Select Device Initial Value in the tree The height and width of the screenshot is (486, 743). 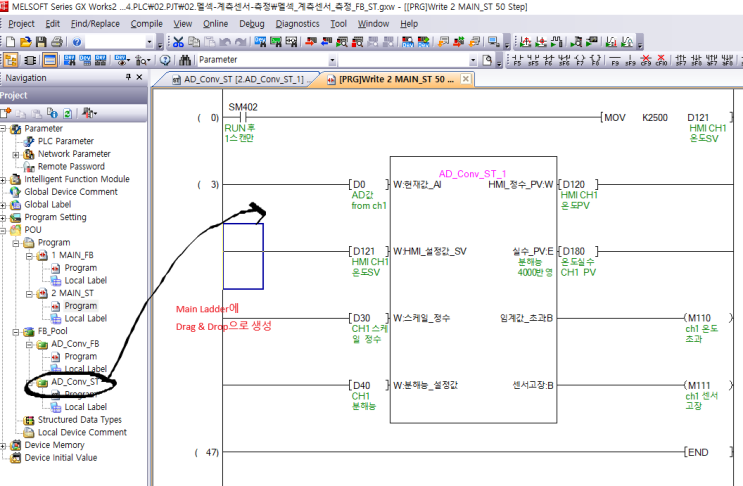click(x=61, y=458)
